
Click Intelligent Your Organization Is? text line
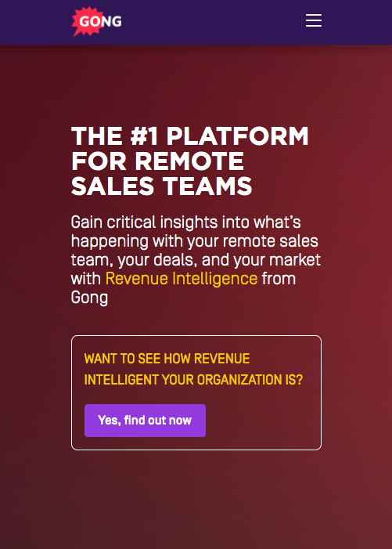pyautogui.click(x=193, y=380)
